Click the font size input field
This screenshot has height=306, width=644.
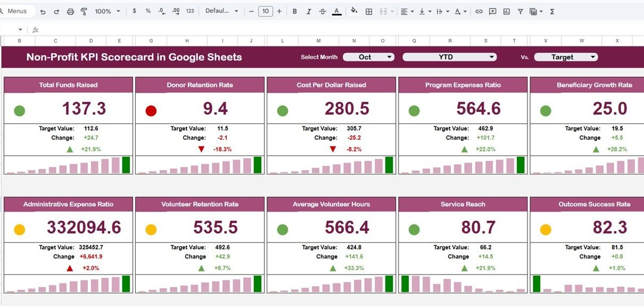(265, 11)
